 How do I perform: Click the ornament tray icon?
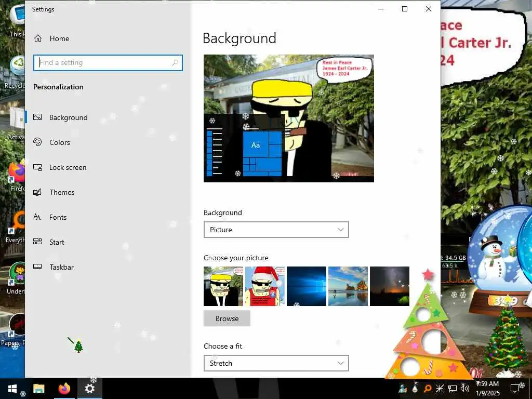click(415, 388)
